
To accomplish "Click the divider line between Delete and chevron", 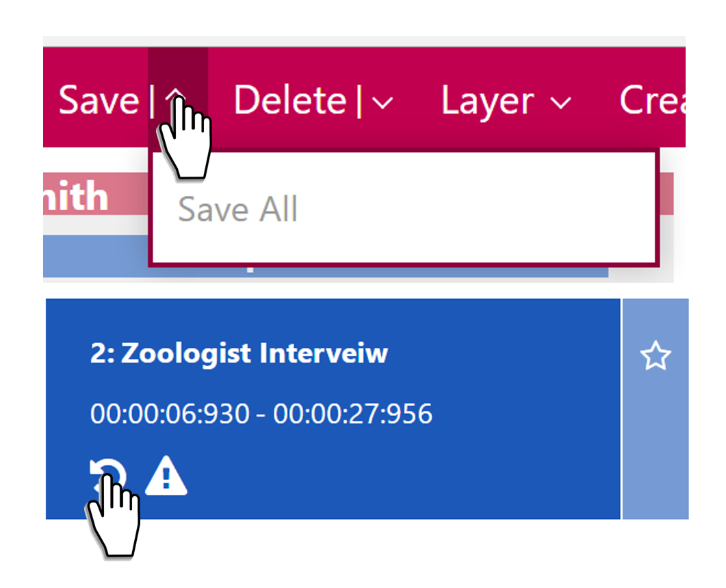I will pyautogui.click(x=359, y=101).
